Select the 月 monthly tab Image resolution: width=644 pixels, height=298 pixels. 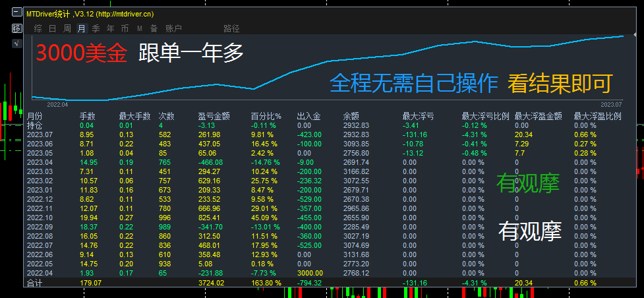[82, 28]
